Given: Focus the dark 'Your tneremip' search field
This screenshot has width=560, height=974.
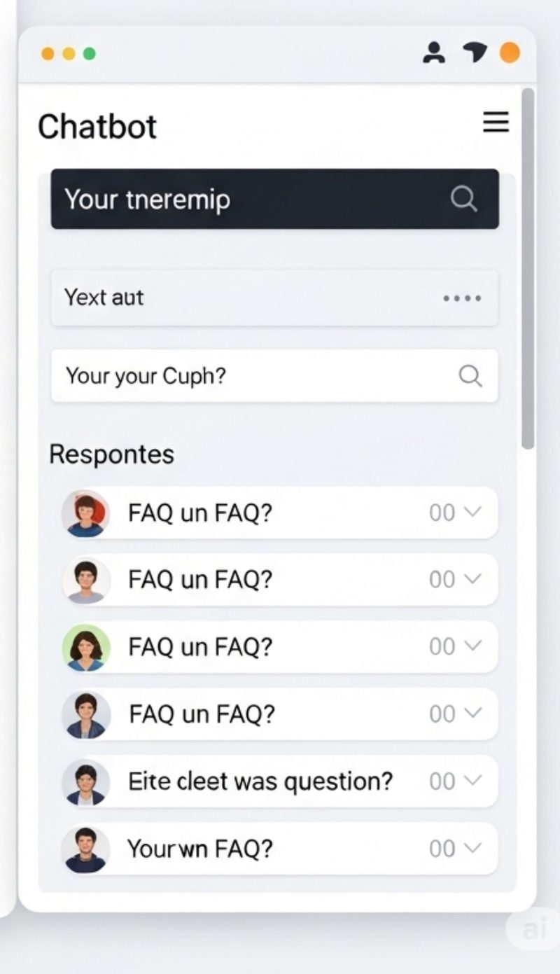Looking at the screenshot, I should (x=274, y=199).
